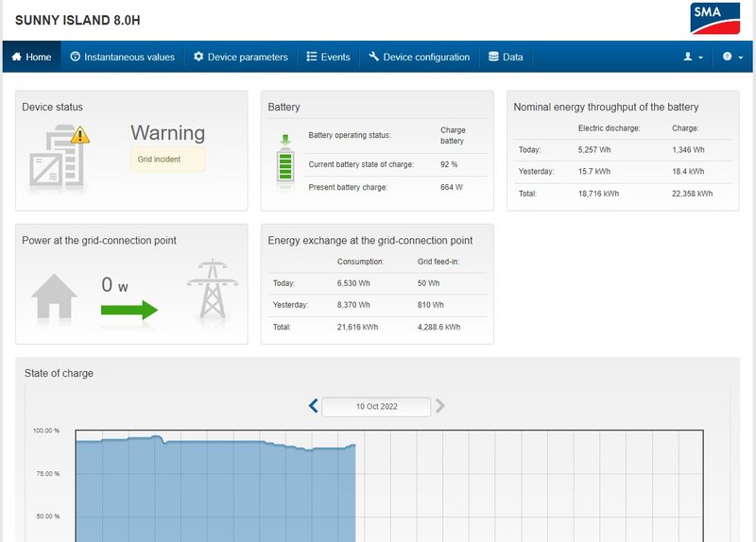Open Instantaneous values tab
The width and height of the screenshot is (756, 542).
point(123,57)
